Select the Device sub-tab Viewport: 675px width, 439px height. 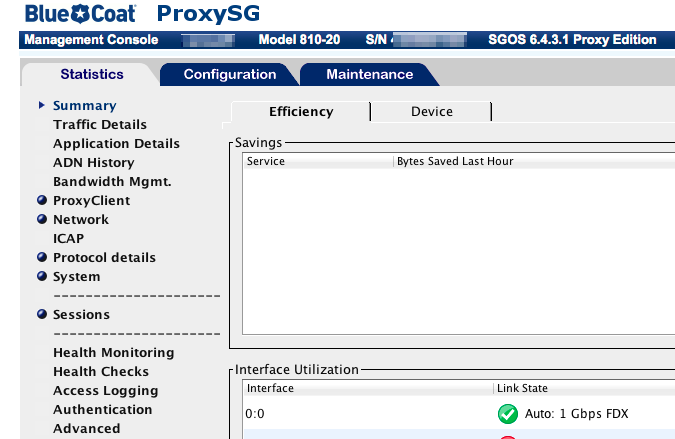click(431, 111)
